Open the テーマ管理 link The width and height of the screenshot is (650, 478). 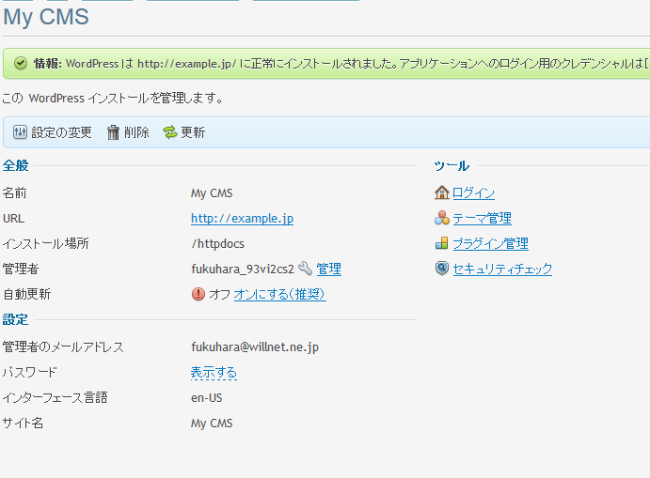tap(482, 218)
